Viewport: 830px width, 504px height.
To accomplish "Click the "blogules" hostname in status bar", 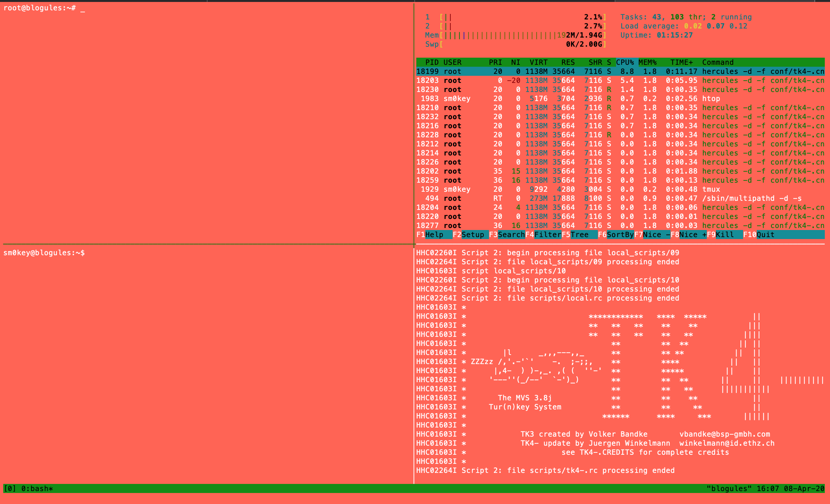I will tap(729, 488).
